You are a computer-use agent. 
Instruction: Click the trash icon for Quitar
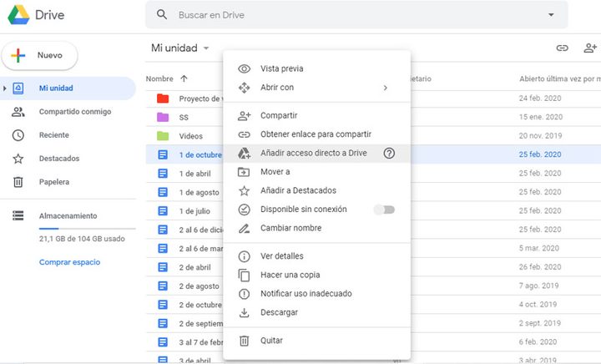click(x=244, y=341)
